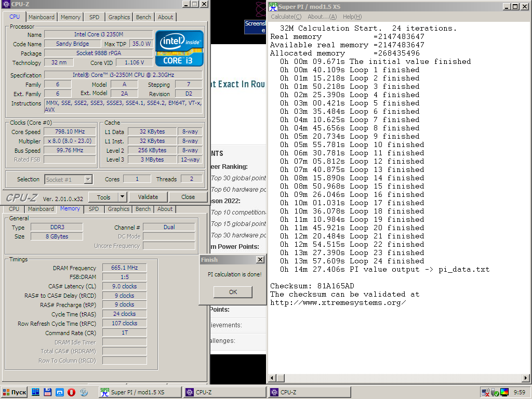Click the Level 3 cache value 3 MBytes
The height and width of the screenshot is (399, 532).
(152, 159)
